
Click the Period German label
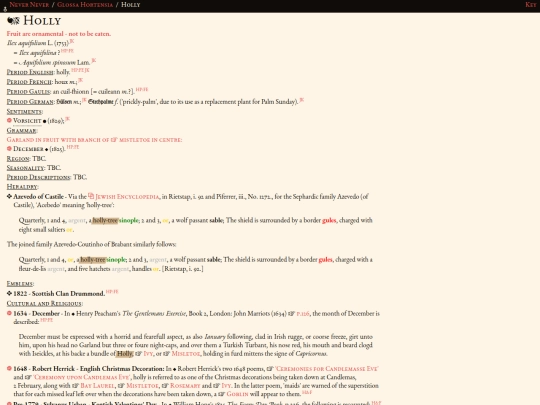click(30, 102)
